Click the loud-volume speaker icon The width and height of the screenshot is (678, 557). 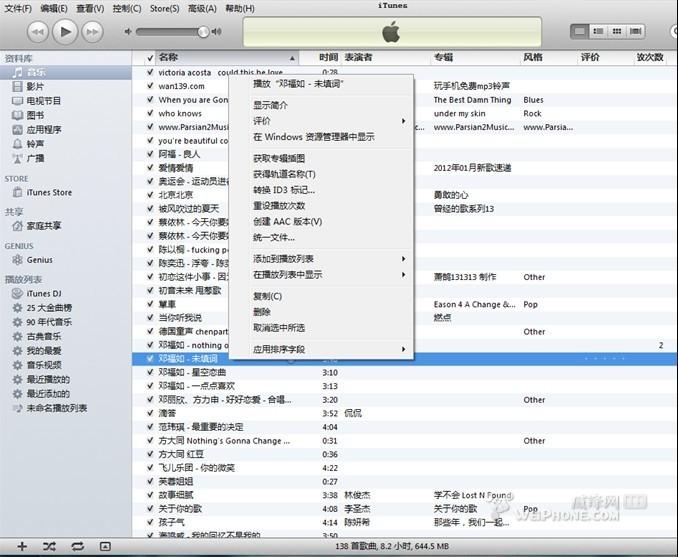[x=217, y=32]
